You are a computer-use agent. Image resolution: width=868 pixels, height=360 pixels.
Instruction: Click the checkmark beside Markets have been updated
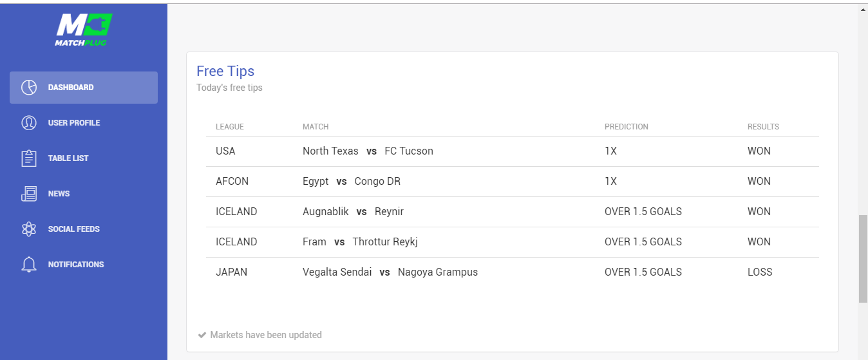[x=202, y=335]
